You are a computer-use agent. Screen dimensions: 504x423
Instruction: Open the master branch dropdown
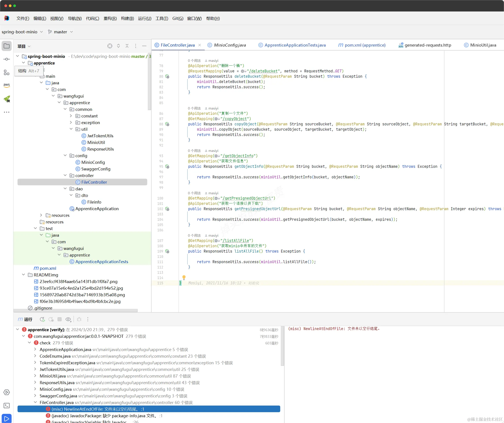click(60, 32)
